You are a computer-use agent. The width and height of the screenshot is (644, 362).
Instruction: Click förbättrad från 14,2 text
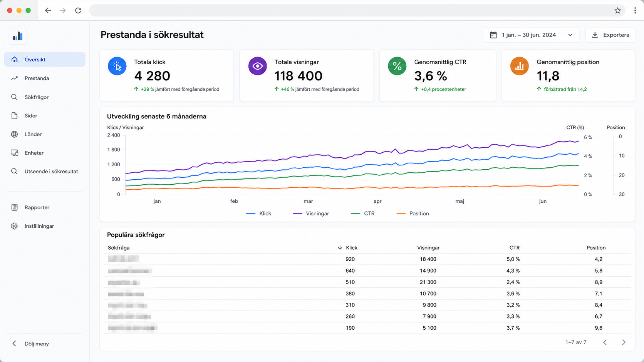click(565, 89)
